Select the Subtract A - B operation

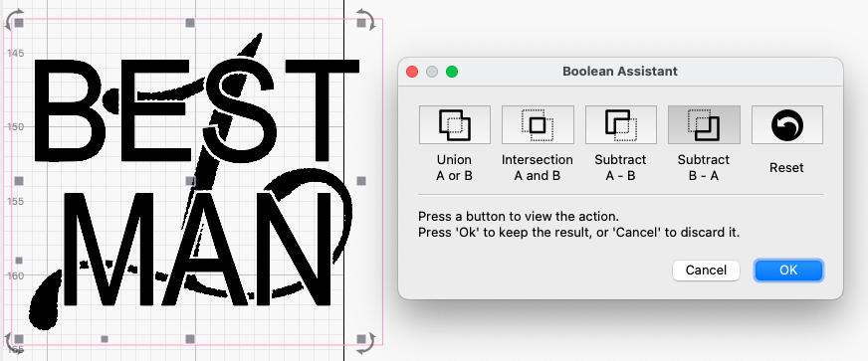point(620,125)
